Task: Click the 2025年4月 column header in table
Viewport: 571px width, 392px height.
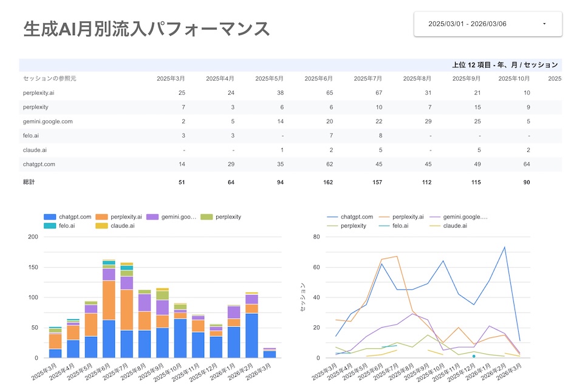Action: tap(220, 78)
